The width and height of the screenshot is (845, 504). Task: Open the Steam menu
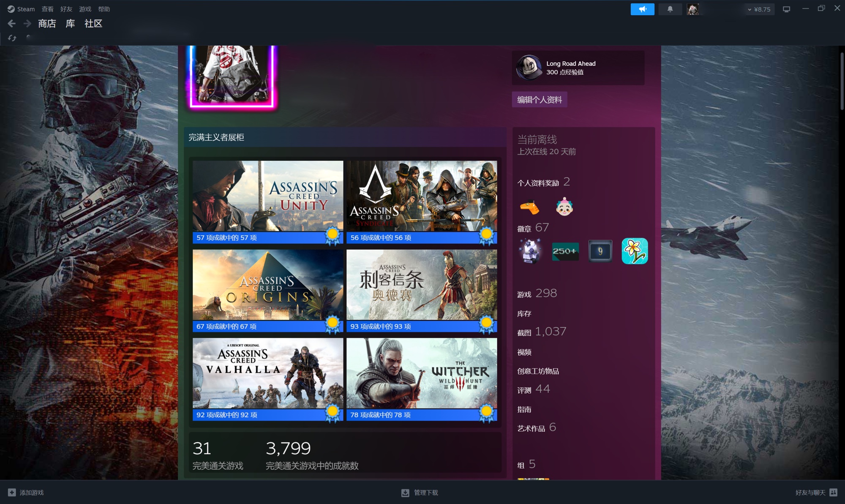pyautogui.click(x=26, y=9)
